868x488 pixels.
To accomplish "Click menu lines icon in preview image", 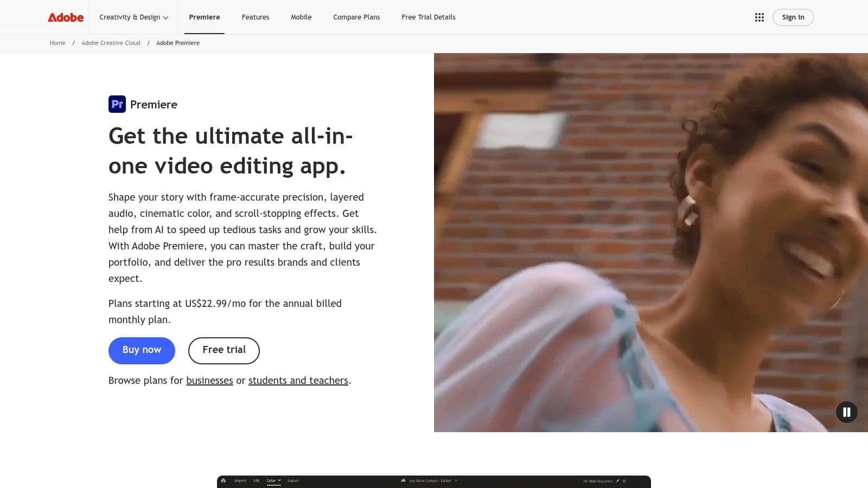I will click(x=624, y=480).
